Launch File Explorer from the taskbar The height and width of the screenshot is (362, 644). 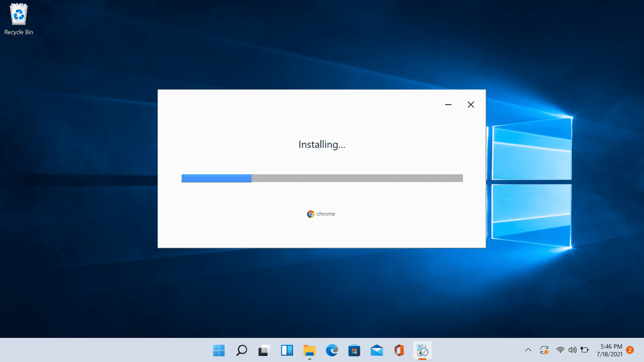click(x=309, y=350)
